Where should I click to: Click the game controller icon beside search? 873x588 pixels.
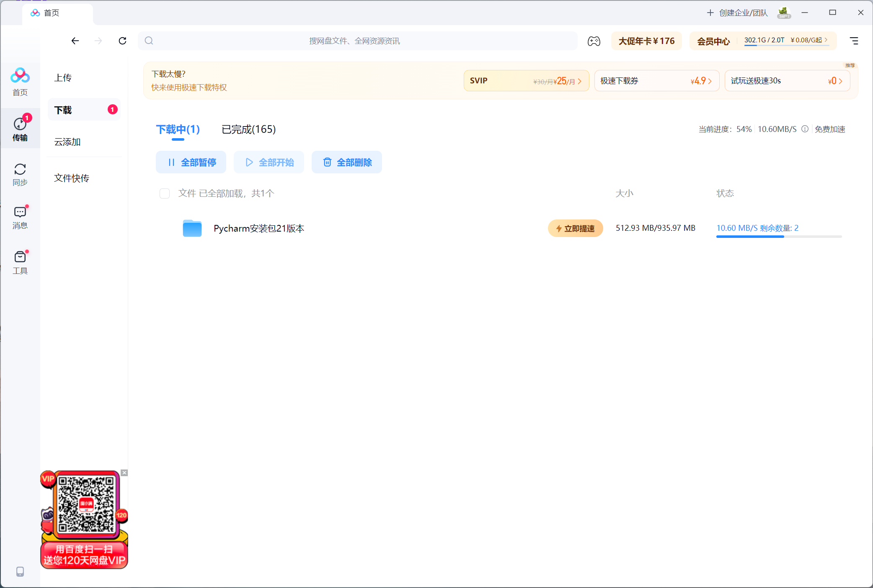point(594,41)
